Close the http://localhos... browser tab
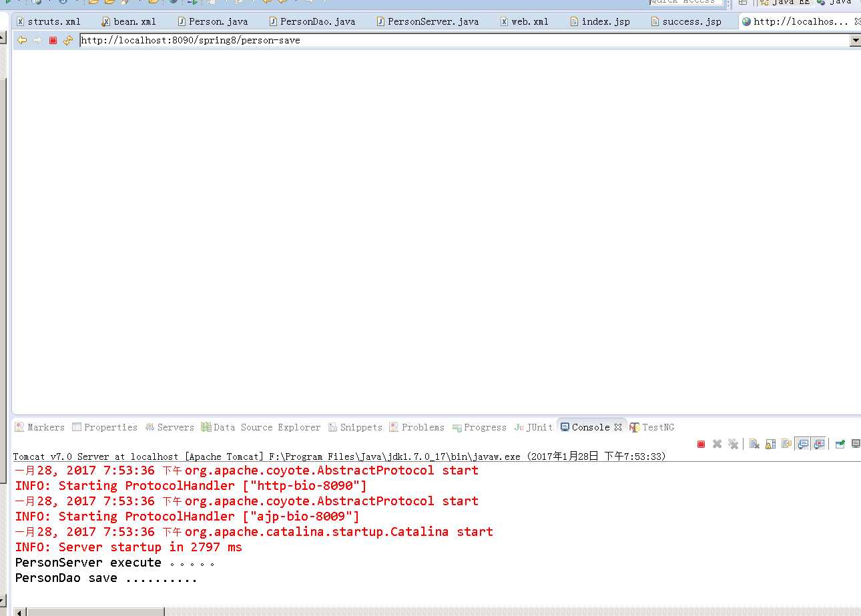Screen dimensions: 861x616 (x=858, y=21)
